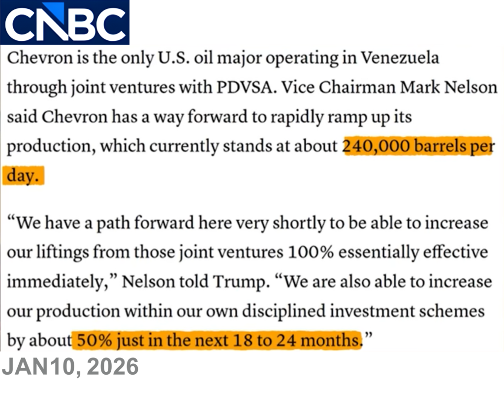Click the JAN 10, 2026 date label
The image size is (504, 420).
70,368
